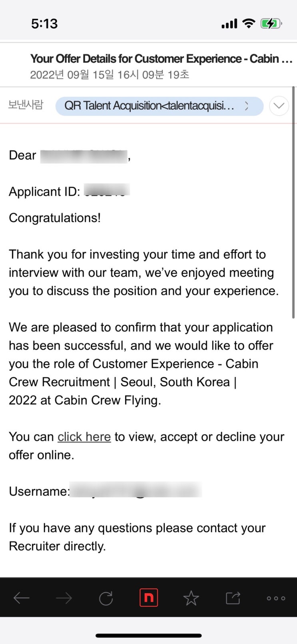Screen dimensions: 297x644
Task: Click the vertical scrollbar on the right
Action: click(293, 200)
